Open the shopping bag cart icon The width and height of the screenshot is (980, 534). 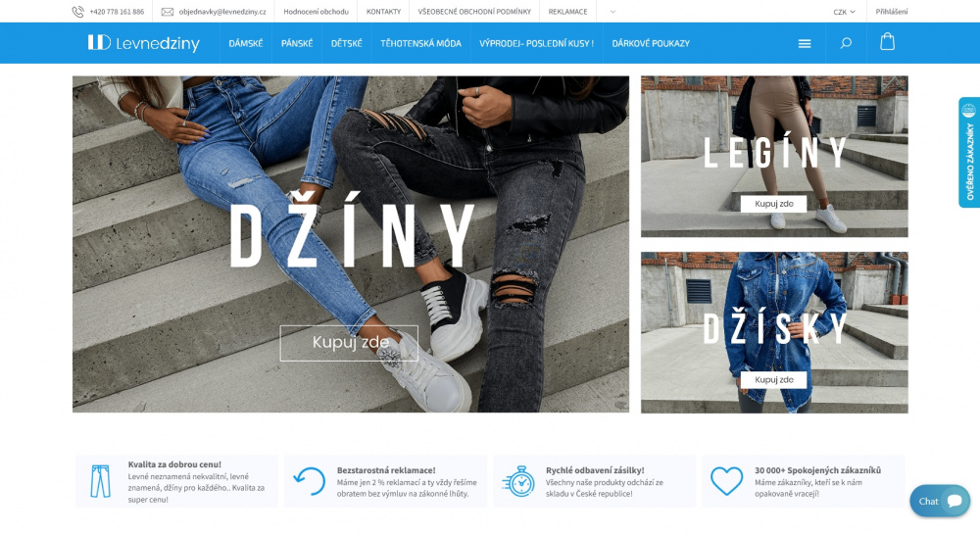pos(887,42)
